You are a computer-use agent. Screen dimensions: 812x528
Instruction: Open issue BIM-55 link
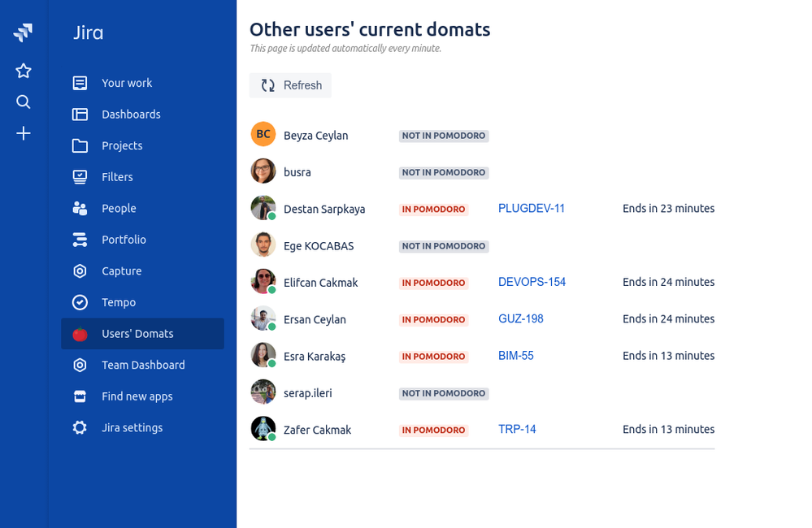(516, 356)
